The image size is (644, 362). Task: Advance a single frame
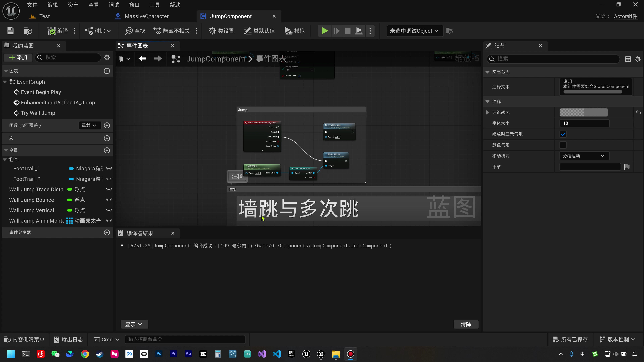tap(336, 31)
